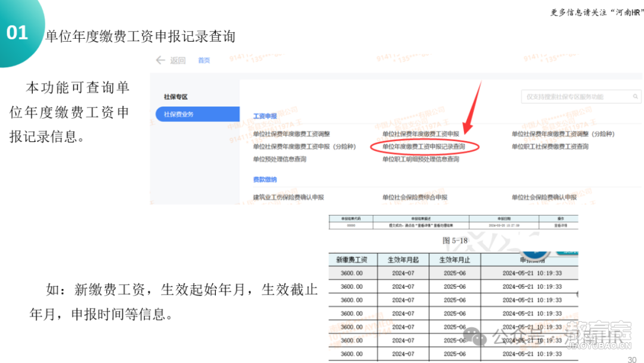Screen dimensions: 644x363
Task: Click the 00000 result code cell
Action: pyautogui.click(x=351, y=226)
